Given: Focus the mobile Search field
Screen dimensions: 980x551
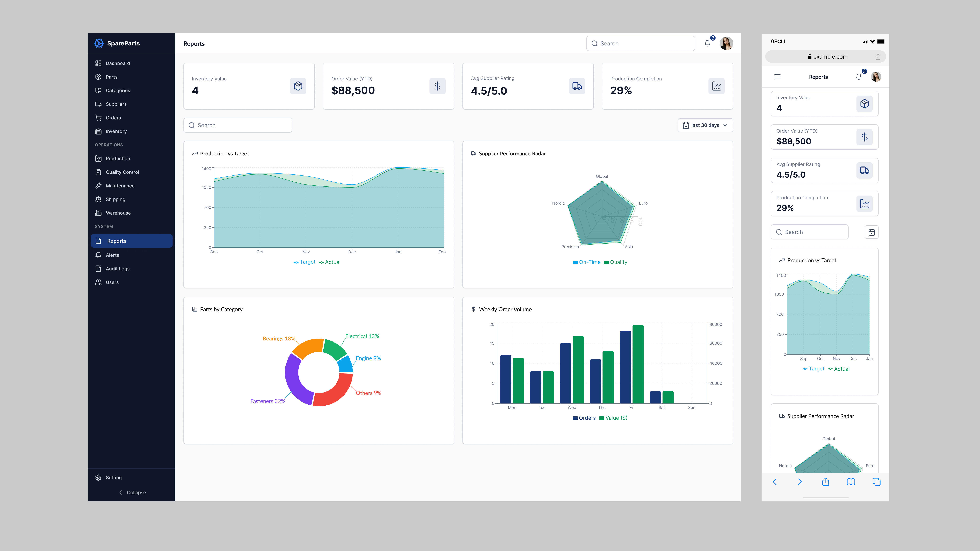Looking at the screenshot, I should [x=810, y=232].
